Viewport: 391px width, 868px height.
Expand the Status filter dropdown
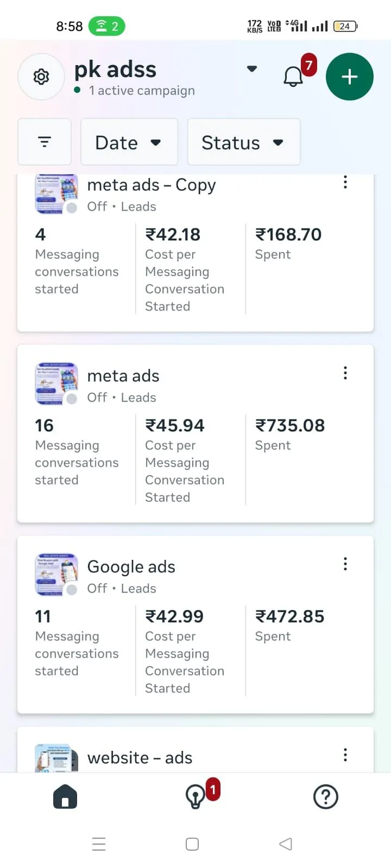click(x=243, y=142)
